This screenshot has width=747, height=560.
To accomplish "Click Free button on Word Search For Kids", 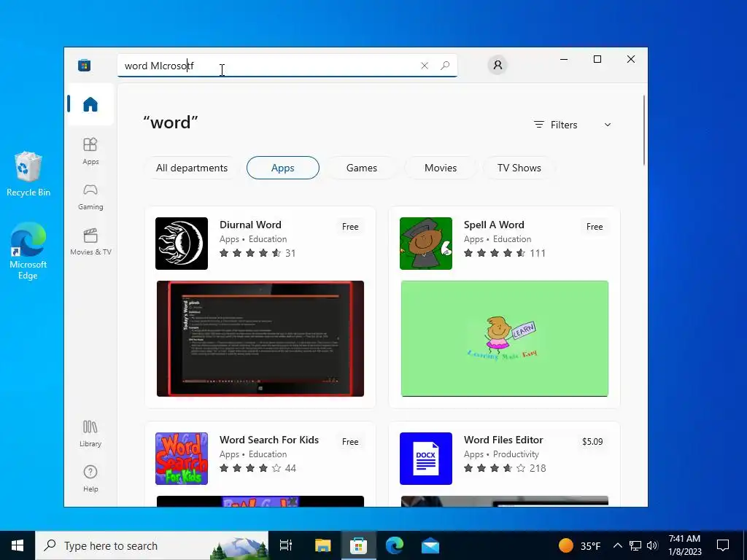I will click(x=350, y=442).
